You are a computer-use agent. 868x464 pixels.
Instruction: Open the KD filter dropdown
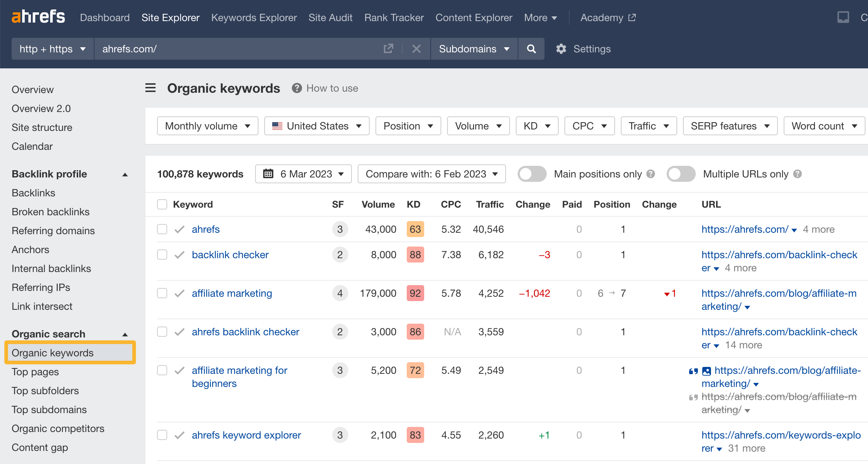pos(537,126)
